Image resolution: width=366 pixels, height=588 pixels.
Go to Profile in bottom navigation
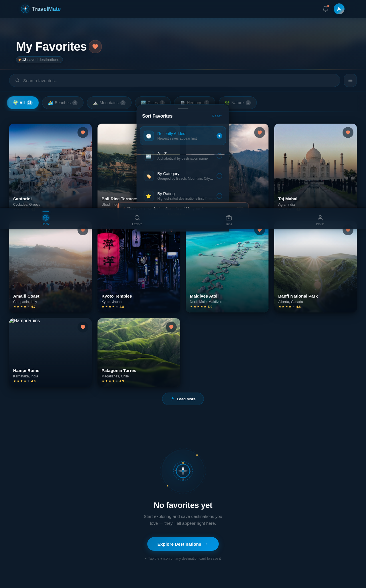pos(320,220)
